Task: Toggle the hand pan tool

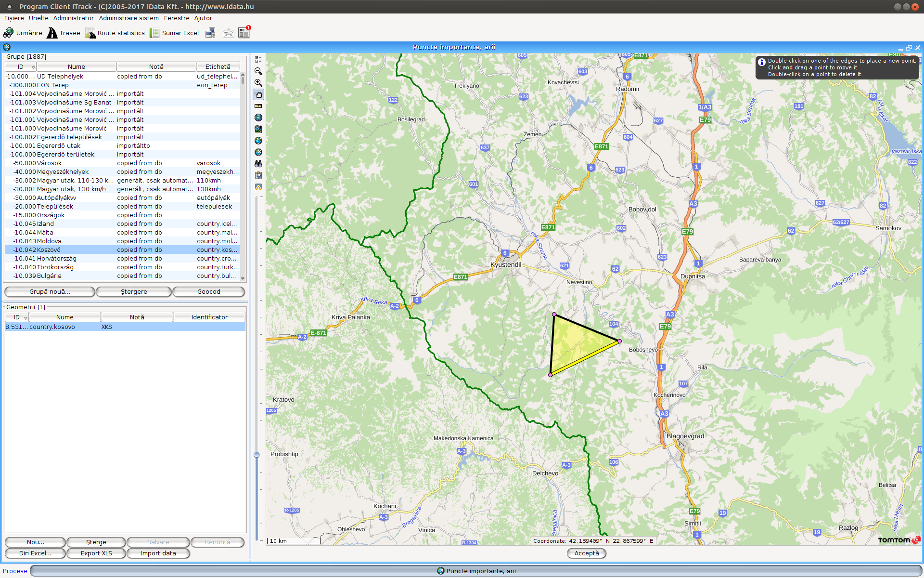Action: coord(258,94)
